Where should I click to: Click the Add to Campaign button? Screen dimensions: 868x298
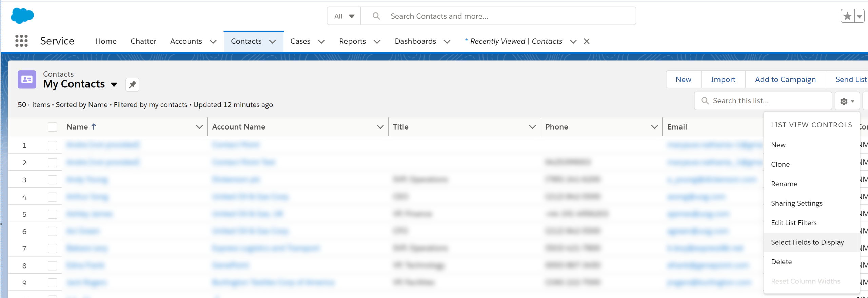785,79
